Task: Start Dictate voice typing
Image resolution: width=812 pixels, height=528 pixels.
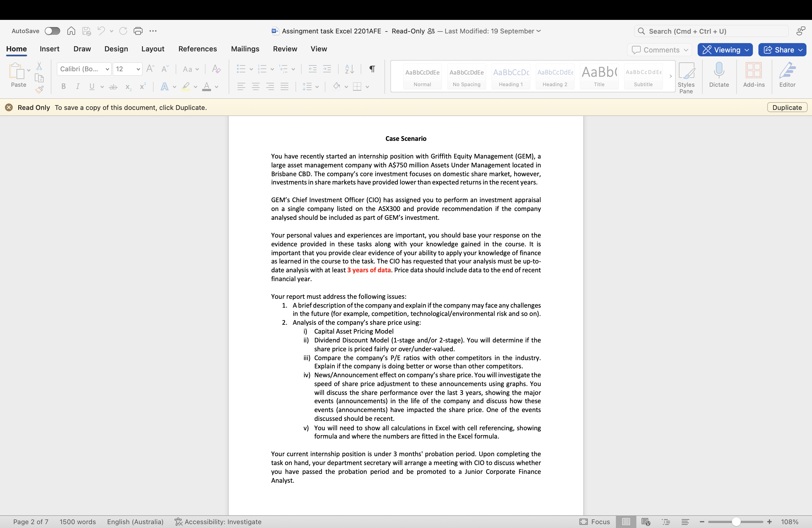Action: point(719,76)
